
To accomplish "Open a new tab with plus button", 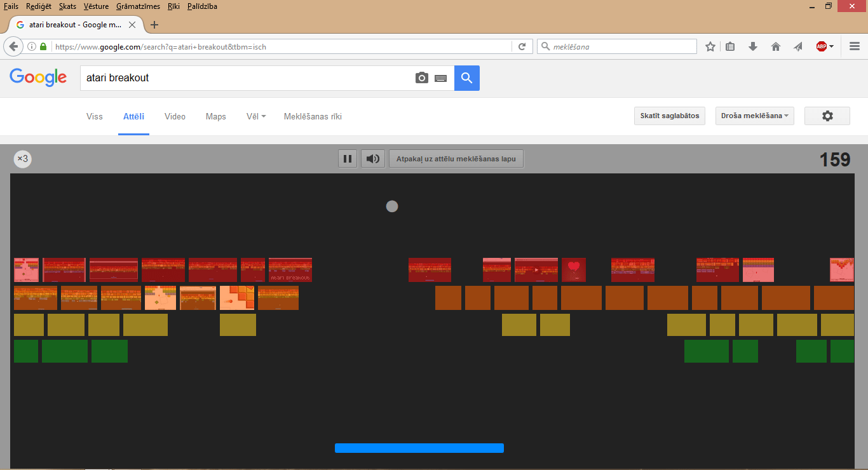I will 154,25.
